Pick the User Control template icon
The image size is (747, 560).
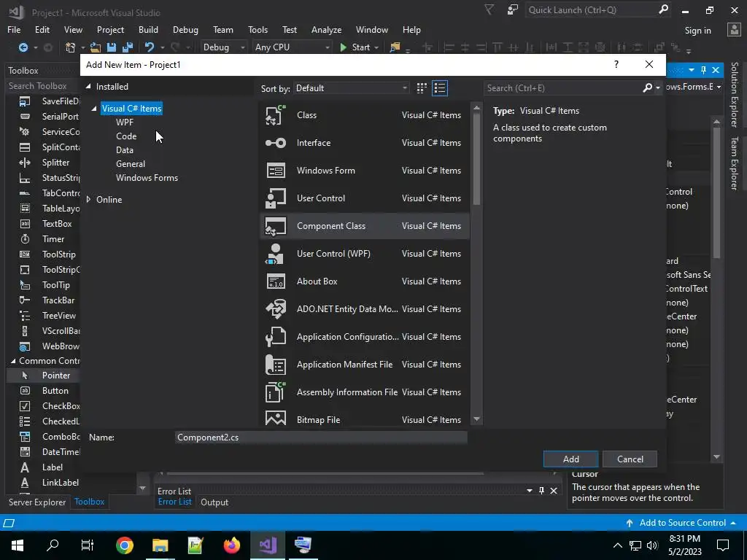[275, 198]
